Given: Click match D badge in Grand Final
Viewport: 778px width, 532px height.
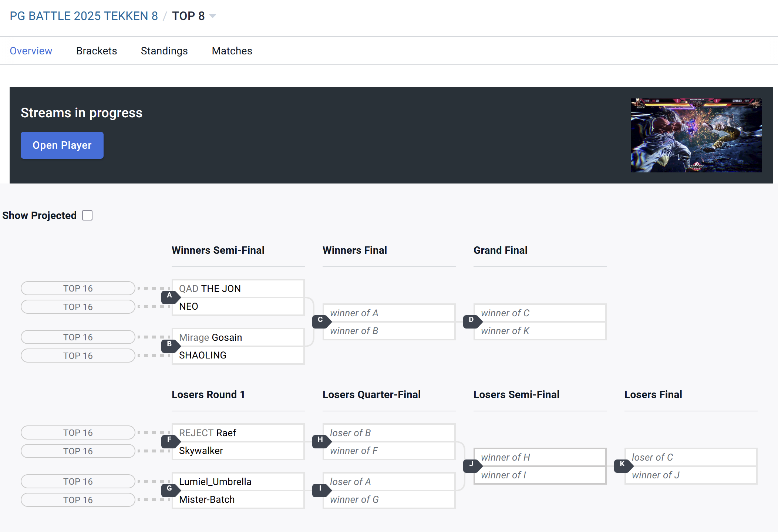Looking at the screenshot, I should coord(471,320).
